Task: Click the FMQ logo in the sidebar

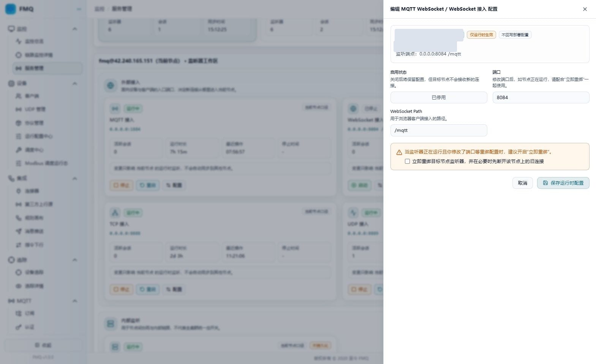Action: click(11, 9)
